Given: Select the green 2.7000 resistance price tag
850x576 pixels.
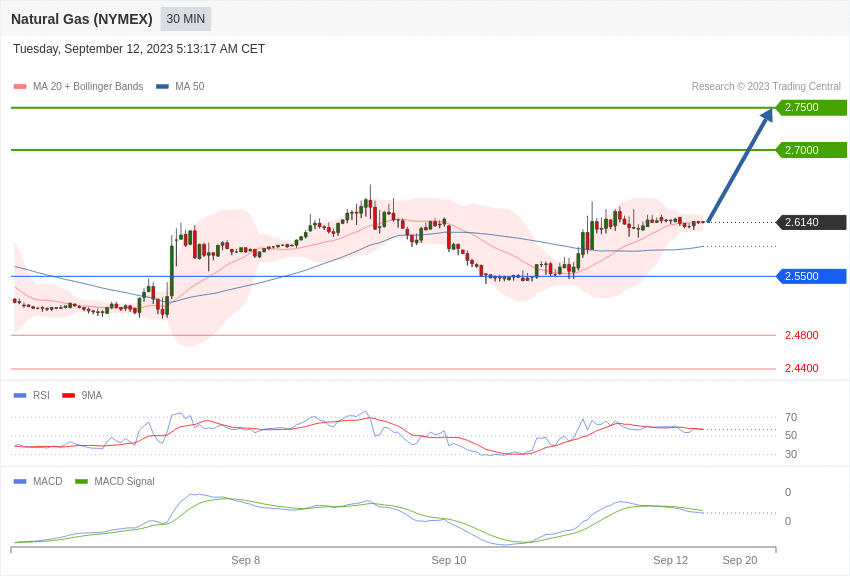Looking at the screenshot, I should 811,150.
